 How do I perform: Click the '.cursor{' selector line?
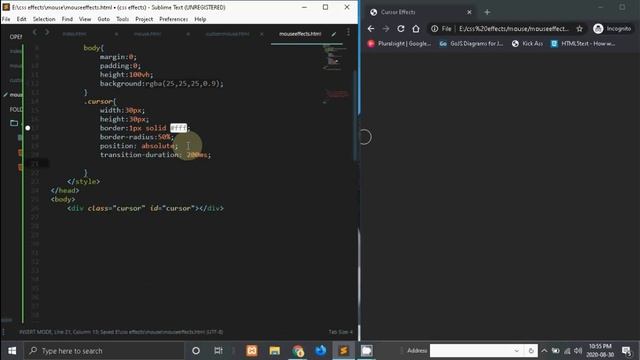pos(100,101)
